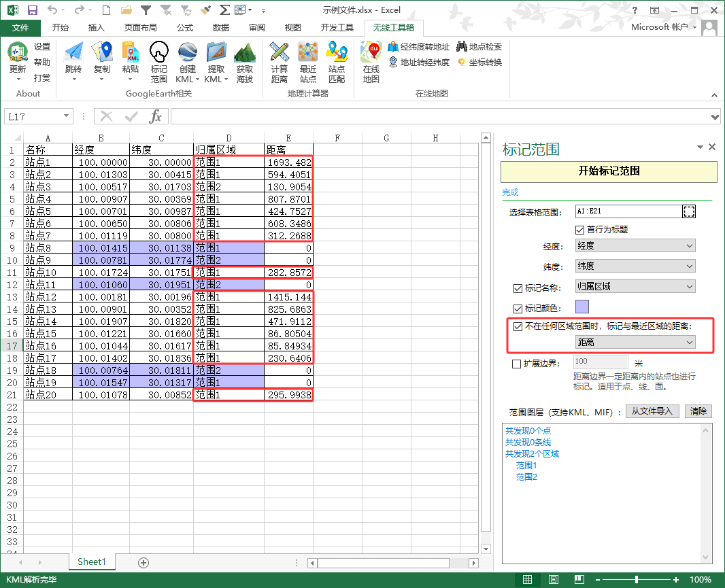Open the 文件 File tab
The image size is (725, 588).
[x=20, y=28]
